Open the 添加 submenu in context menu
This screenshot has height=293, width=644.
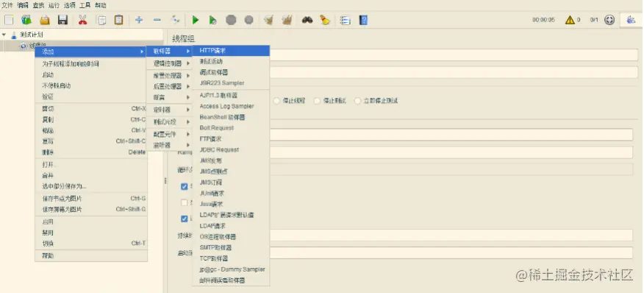point(91,52)
